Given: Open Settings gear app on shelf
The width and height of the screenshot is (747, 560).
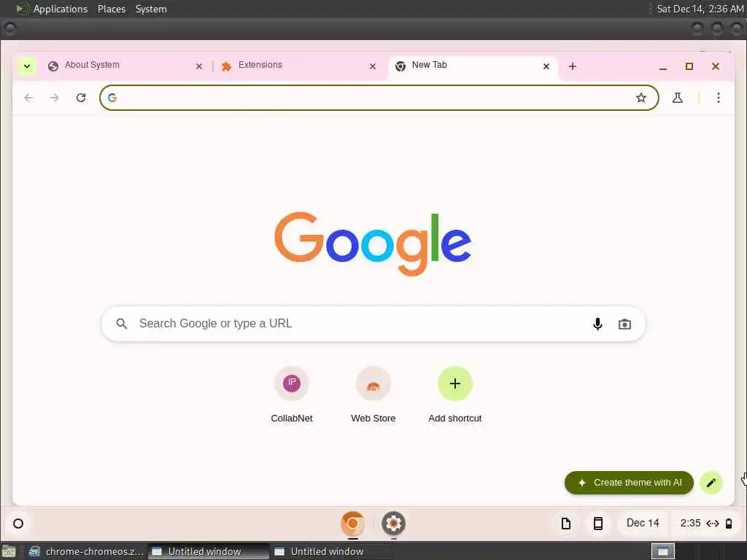Looking at the screenshot, I should (x=393, y=524).
